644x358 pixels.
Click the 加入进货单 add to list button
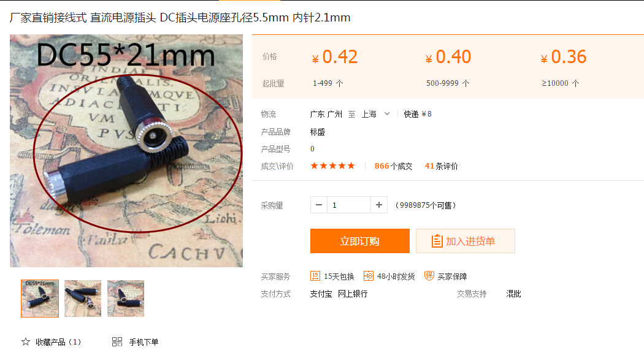click(x=466, y=241)
